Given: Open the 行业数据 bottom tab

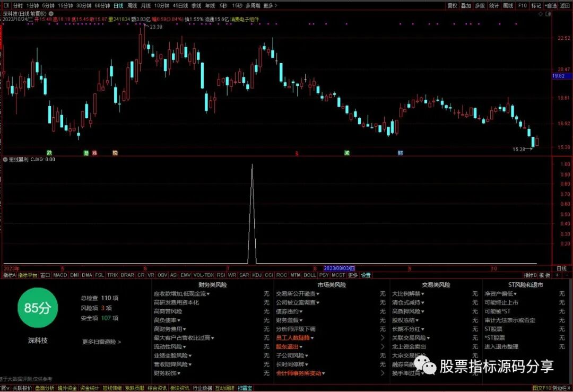Looking at the screenshot, I should click(203, 388).
